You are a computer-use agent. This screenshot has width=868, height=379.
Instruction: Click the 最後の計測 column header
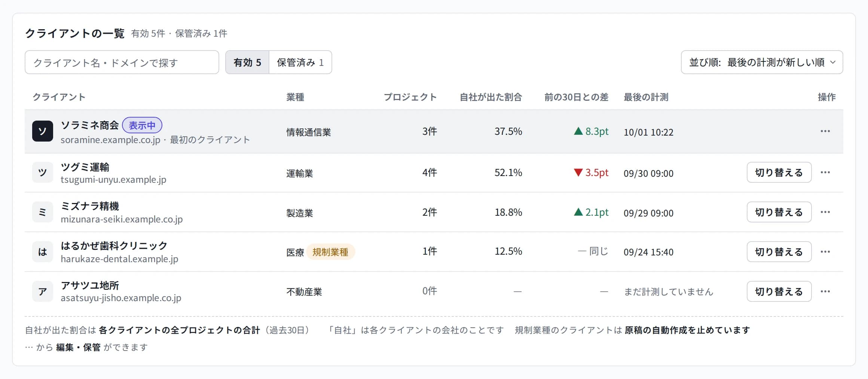click(646, 97)
